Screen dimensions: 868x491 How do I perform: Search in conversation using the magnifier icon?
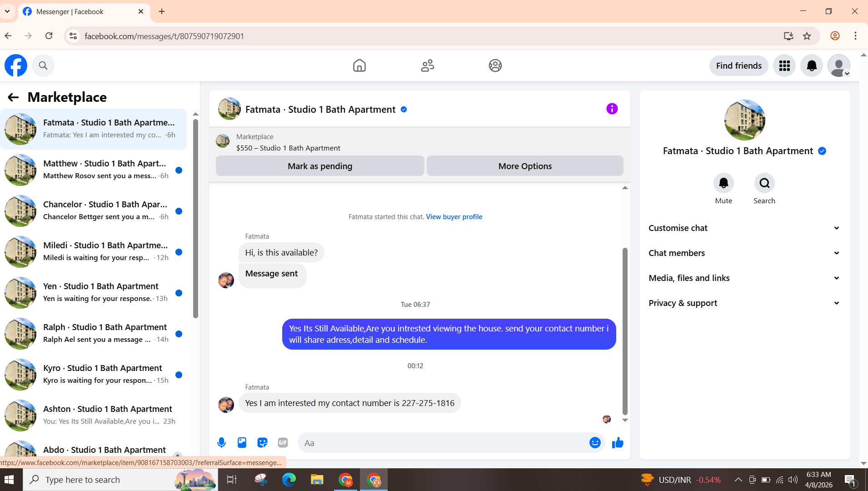tap(764, 183)
